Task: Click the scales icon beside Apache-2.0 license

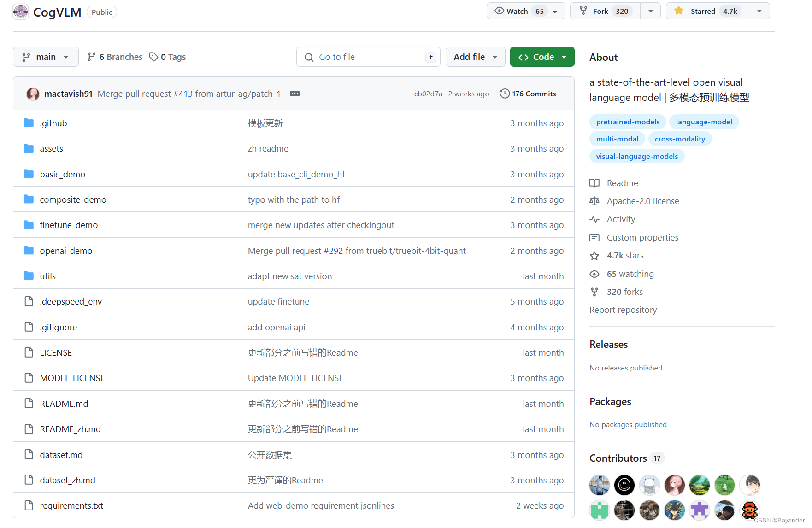Action: pyautogui.click(x=594, y=201)
